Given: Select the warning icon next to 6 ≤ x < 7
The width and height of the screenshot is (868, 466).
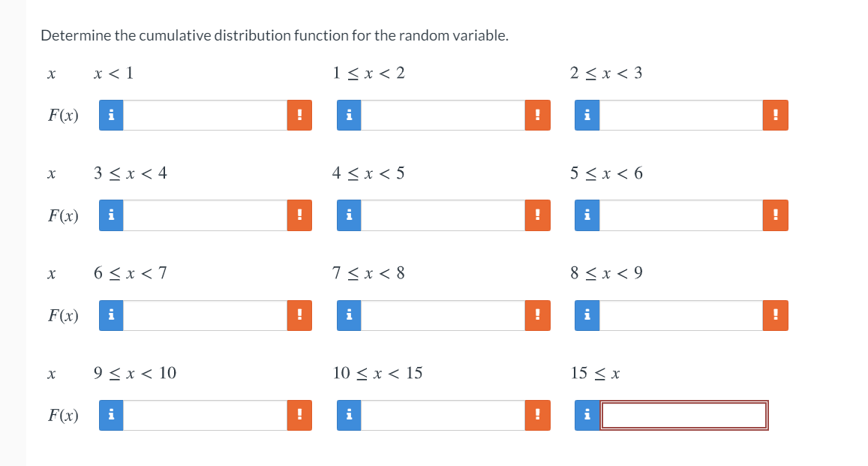Looking at the screenshot, I should pos(299,315).
